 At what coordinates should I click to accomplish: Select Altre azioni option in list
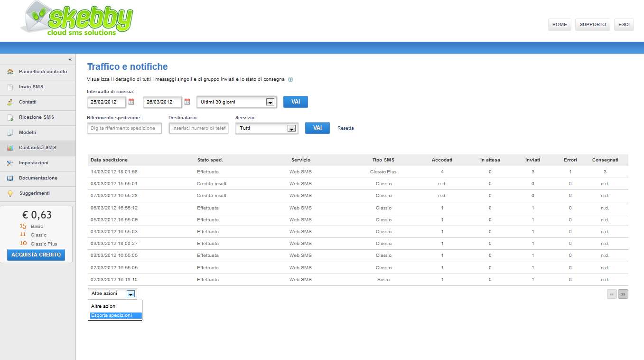[x=115, y=306]
